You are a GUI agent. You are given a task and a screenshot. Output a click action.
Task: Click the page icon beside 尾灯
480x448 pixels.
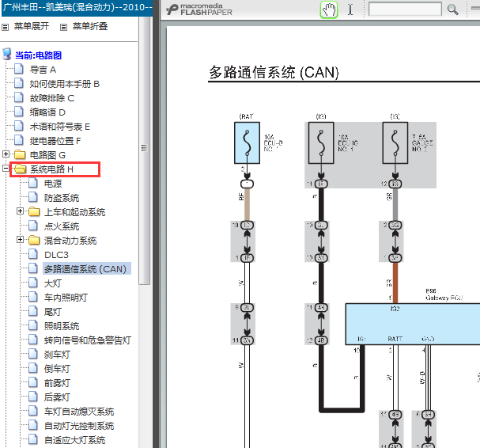(33, 311)
